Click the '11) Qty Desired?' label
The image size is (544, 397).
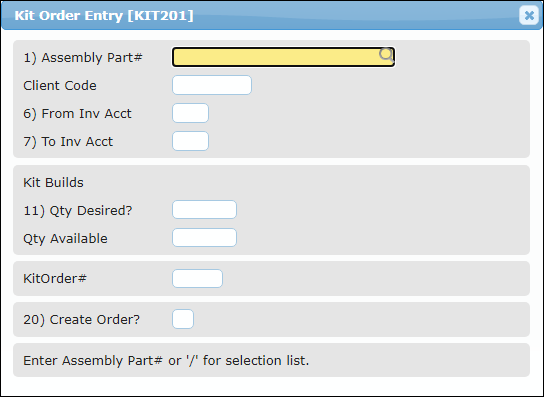pos(78,211)
